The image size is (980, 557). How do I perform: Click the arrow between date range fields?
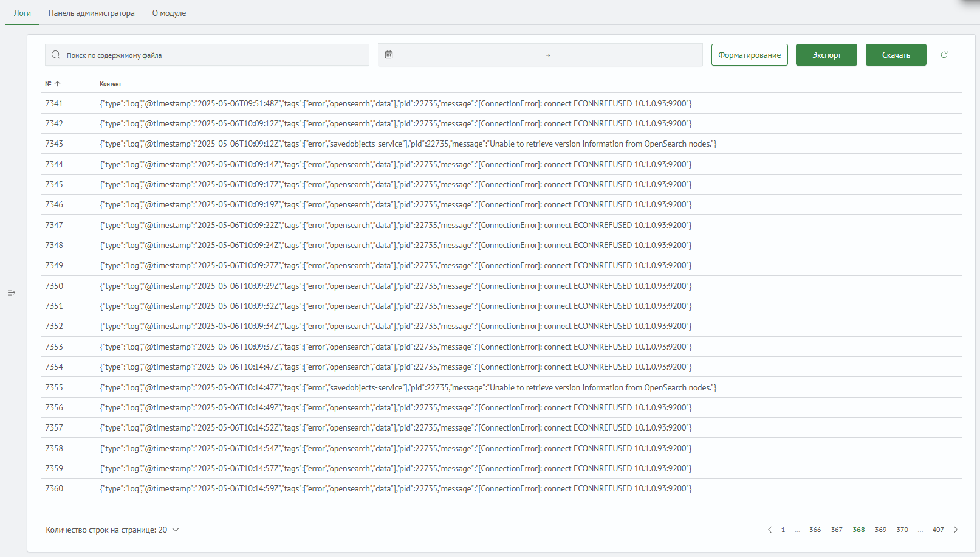point(547,55)
